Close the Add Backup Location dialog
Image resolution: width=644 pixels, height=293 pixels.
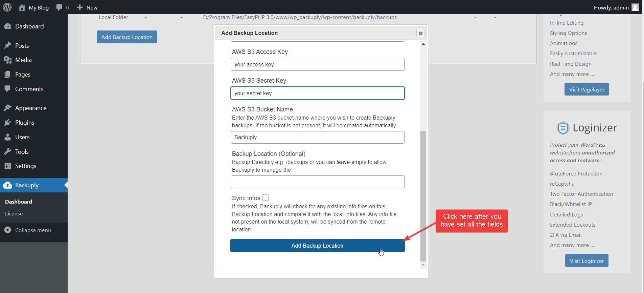420,33
